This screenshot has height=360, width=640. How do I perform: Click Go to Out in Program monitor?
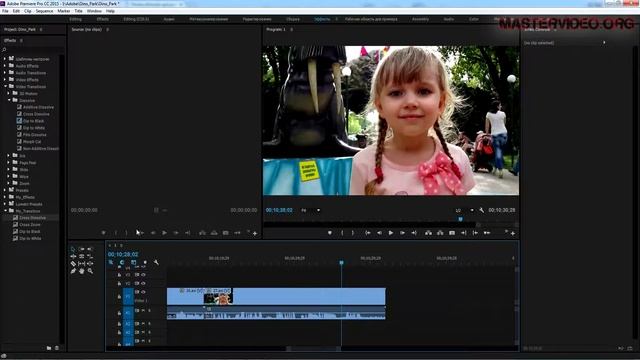pyautogui.click(x=414, y=233)
